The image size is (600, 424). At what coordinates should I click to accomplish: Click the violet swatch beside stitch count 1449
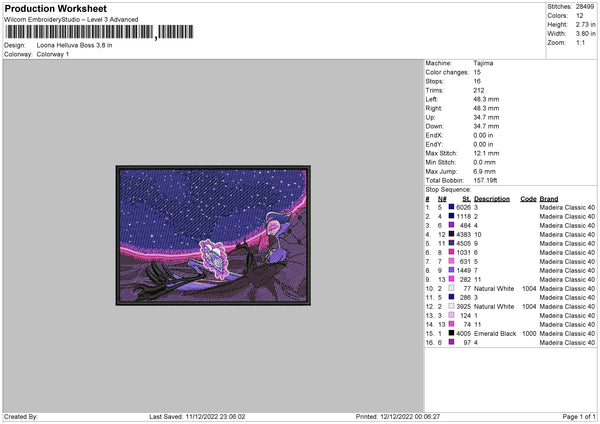tap(451, 270)
